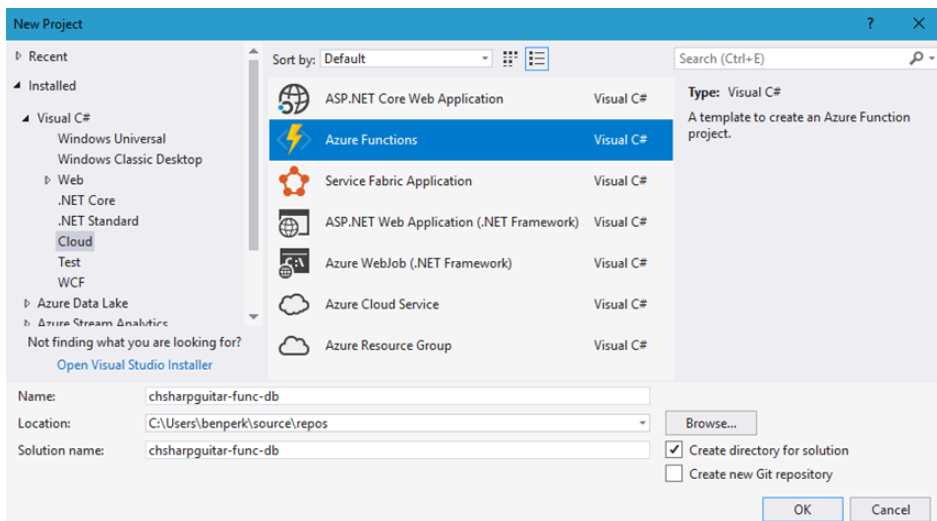Open the Location path dropdown
This screenshot has width=937, height=521.
(641, 423)
